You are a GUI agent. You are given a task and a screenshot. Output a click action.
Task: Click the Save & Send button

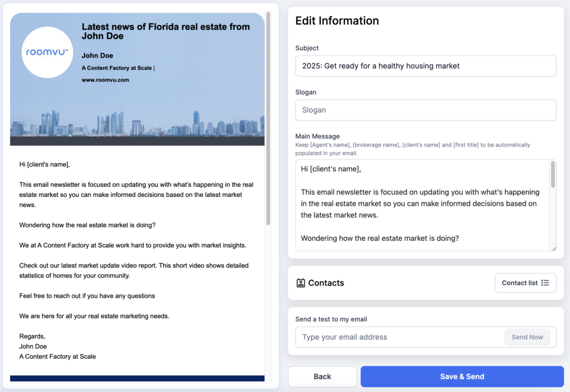(462, 376)
